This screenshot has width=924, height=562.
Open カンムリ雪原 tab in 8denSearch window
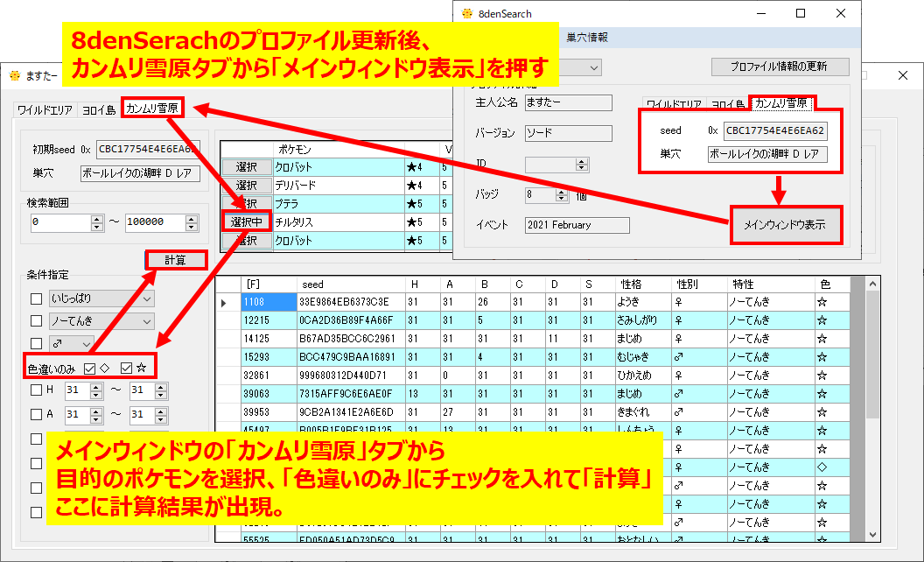coord(780,103)
